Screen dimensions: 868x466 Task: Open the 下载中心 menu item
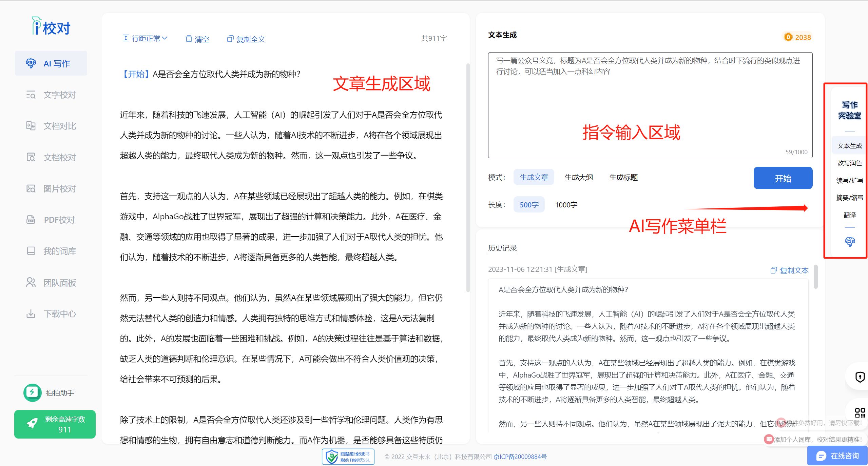51,314
